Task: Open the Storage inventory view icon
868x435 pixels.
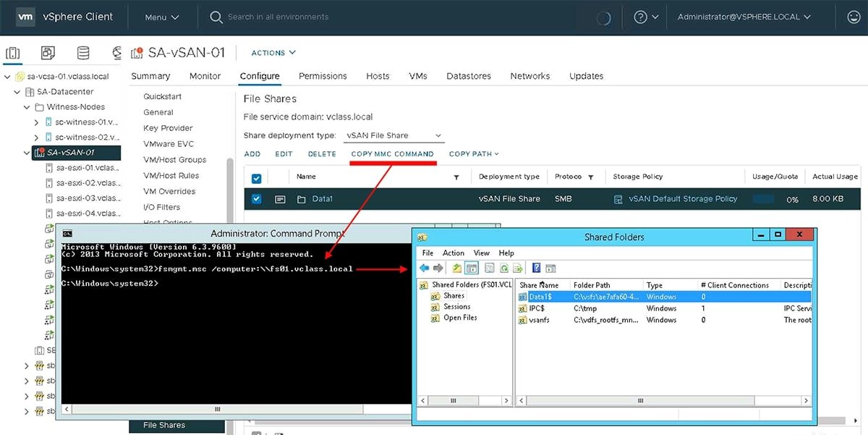Action: (x=82, y=53)
